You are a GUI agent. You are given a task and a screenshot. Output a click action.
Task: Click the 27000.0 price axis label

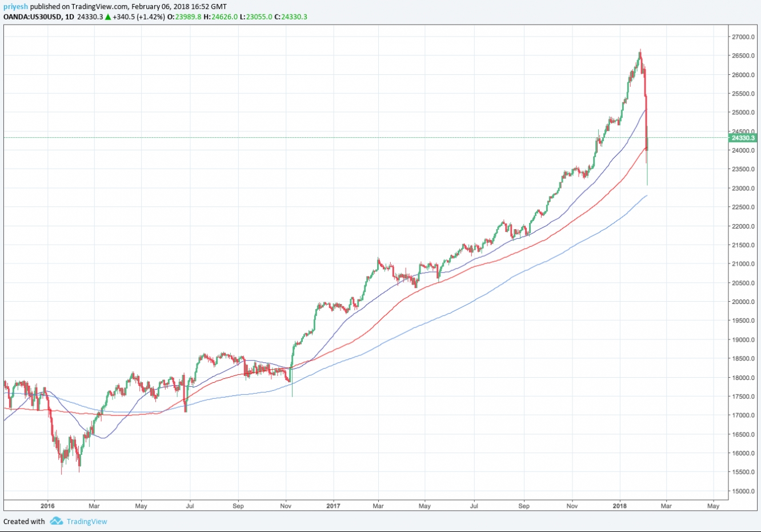click(x=743, y=37)
